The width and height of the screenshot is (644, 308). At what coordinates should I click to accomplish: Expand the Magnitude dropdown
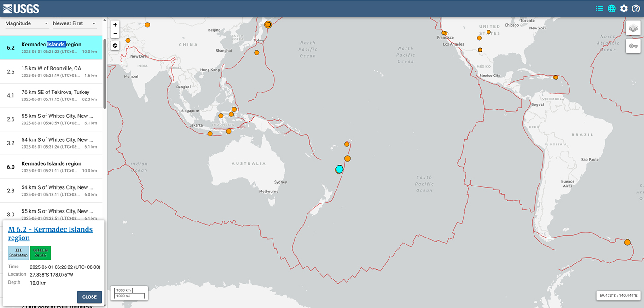27,23
